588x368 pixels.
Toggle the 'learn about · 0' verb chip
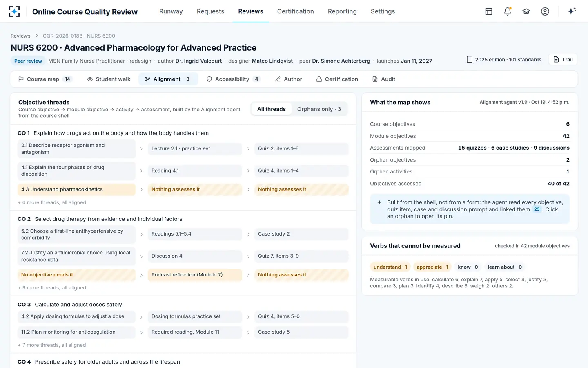click(x=505, y=267)
